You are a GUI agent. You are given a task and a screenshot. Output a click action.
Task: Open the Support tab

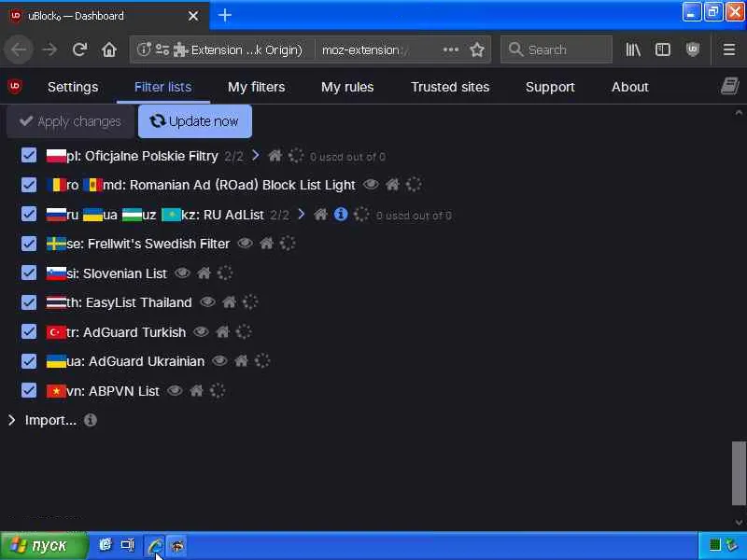pyautogui.click(x=550, y=87)
